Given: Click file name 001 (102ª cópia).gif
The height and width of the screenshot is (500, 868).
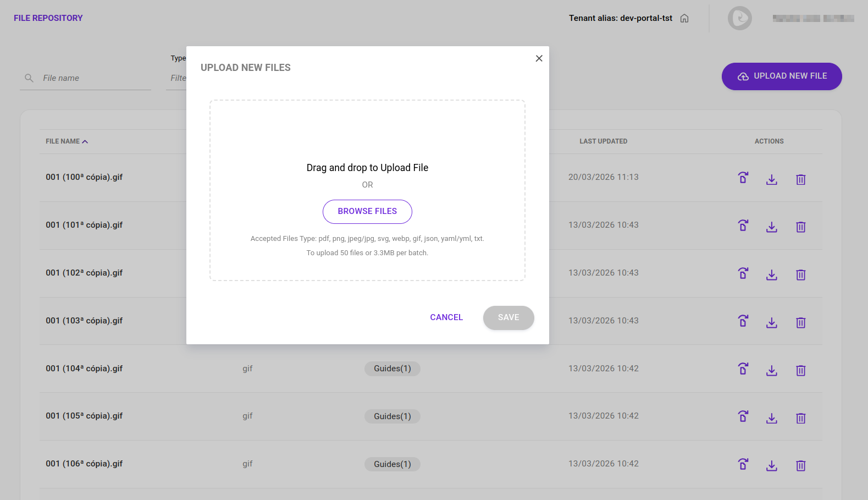Looking at the screenshot, I should pos(84,273).
